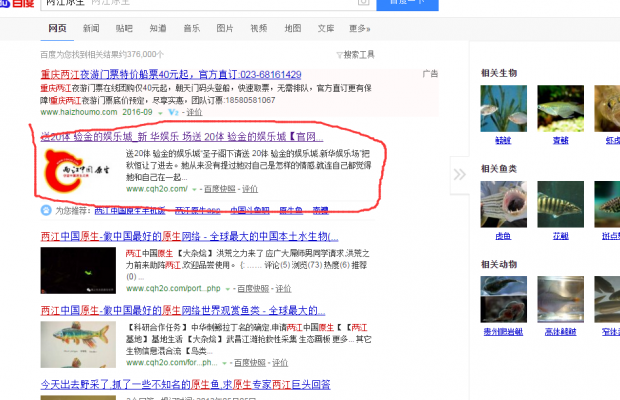Switch to the 文库 tab
The height and width of the screenshot is (400, 620).
coord(326,28)
